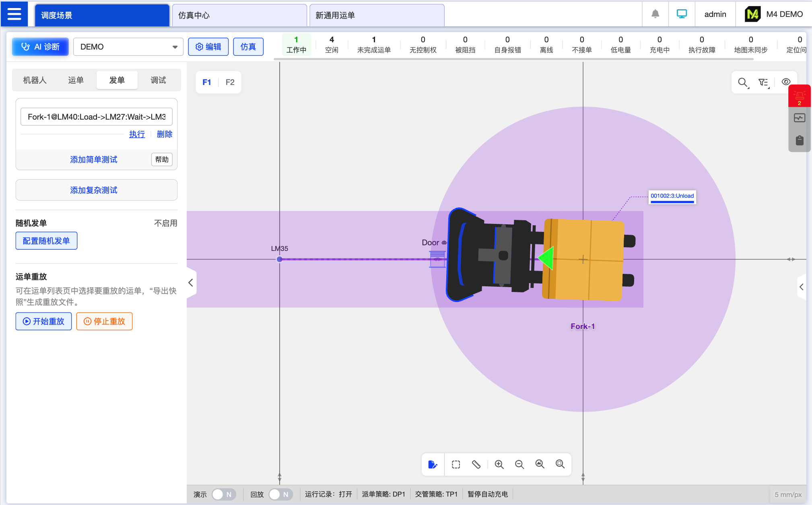Expand the right side panel

[801, 287]
